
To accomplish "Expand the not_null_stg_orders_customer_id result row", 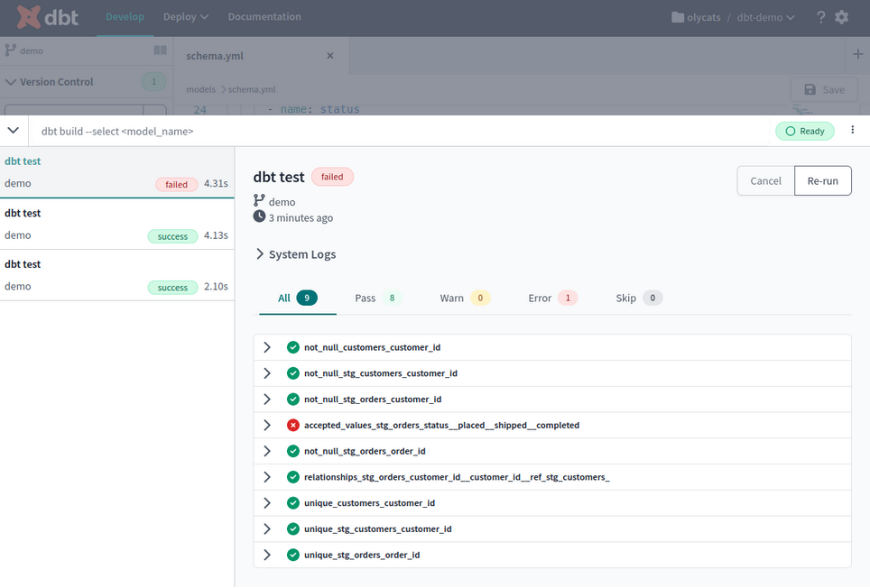I will tap(267, 400).
